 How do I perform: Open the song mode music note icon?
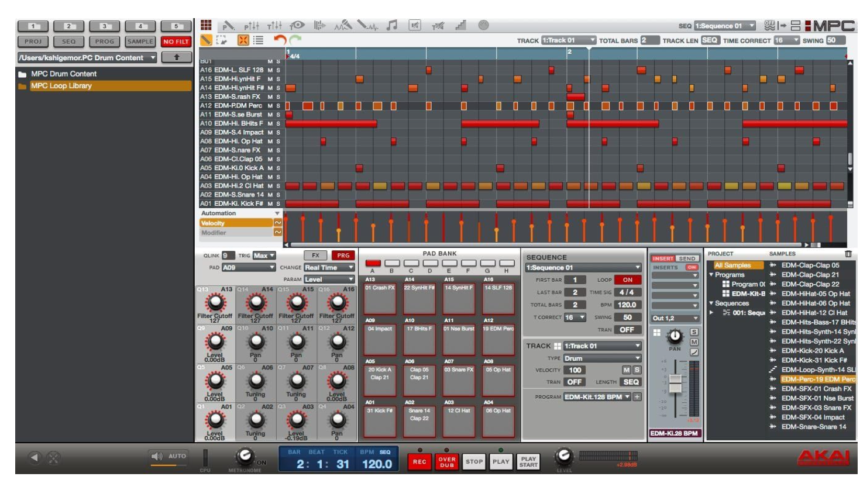[x=392, y=25]
